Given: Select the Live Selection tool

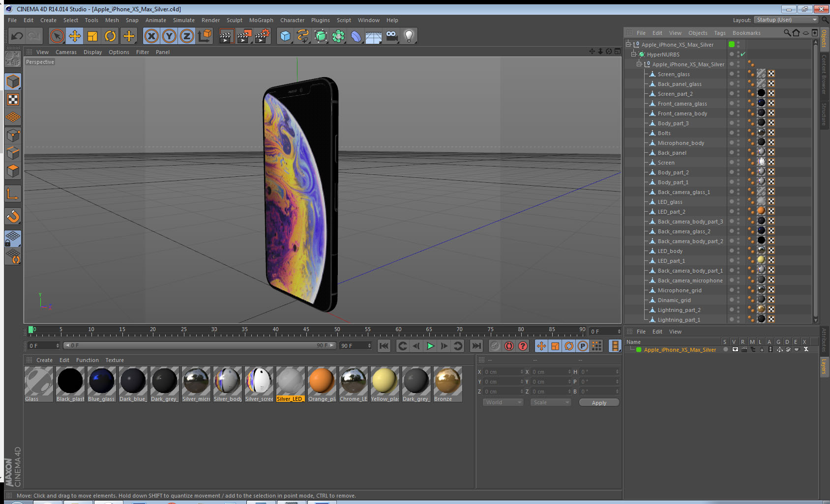Looking at the screenshot, I should [x=57, y=36].
